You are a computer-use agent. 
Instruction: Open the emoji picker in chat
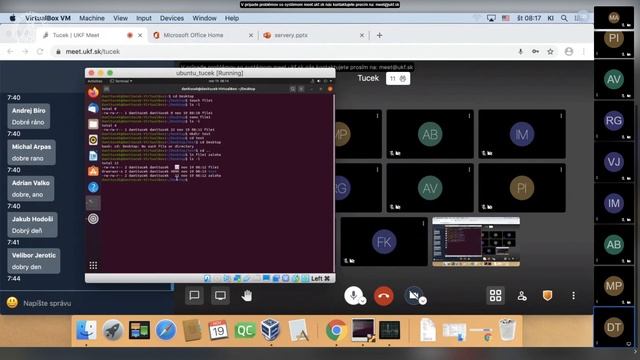coord(12,302)
